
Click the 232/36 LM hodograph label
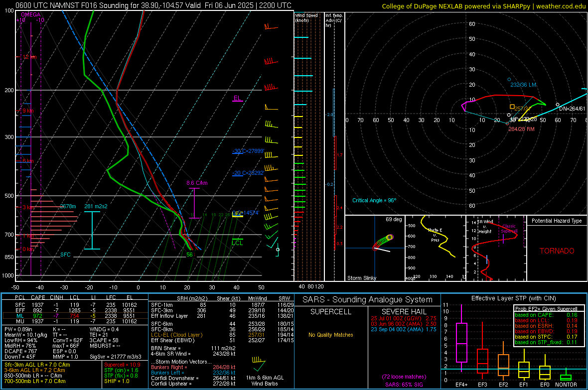point(523,85)
